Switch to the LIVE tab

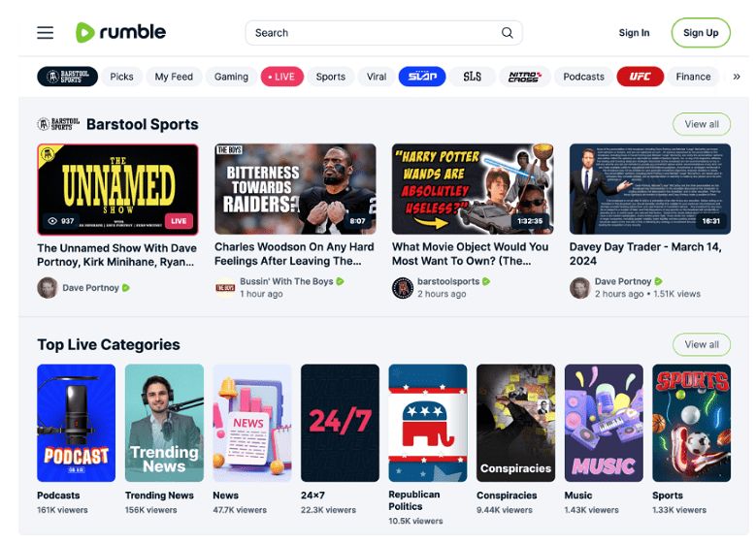(282, 77)
